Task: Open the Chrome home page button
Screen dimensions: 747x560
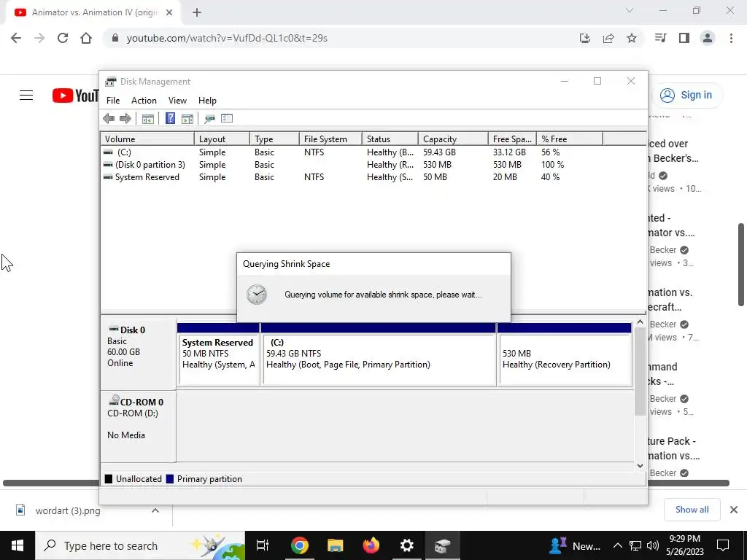Action: point(86,38)
